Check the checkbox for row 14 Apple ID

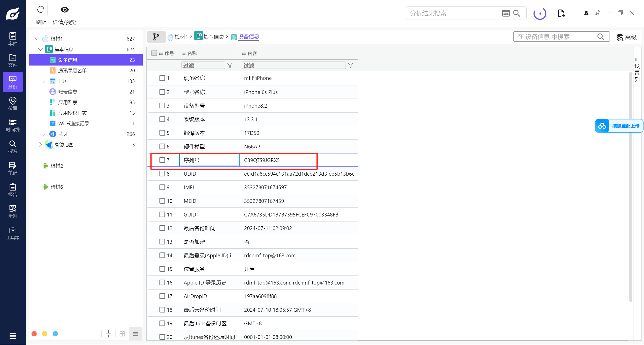coord(162,255)
